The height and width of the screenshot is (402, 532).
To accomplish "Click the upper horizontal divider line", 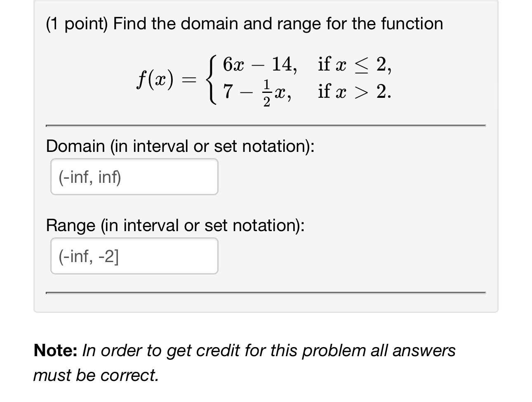I will (266, 124).
